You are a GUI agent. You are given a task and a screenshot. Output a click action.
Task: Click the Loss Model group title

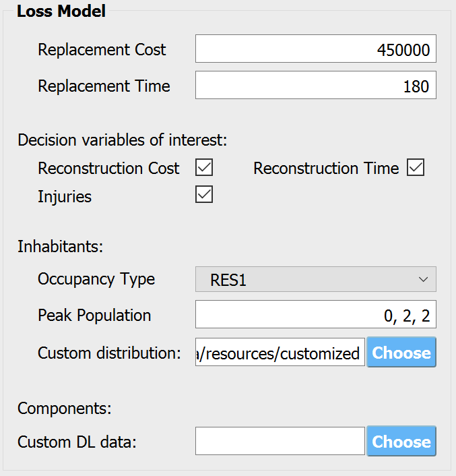click(61, 11)
